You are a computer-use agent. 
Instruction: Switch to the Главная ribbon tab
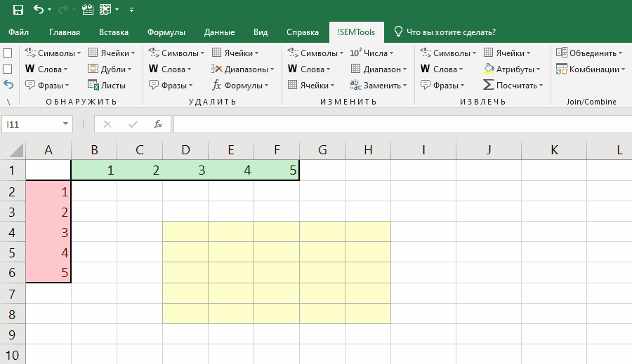[x=65, y=32]
